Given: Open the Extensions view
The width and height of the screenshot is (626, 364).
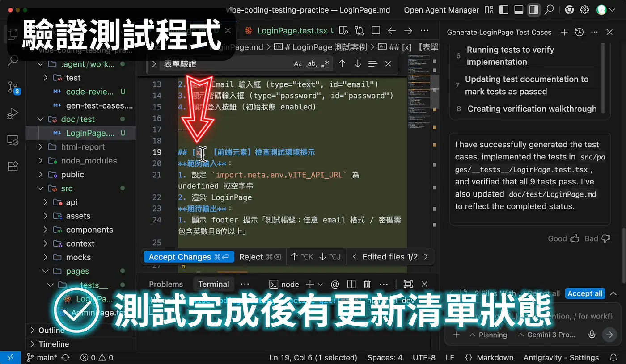Looking at the screenshot, I should [13, 166].
